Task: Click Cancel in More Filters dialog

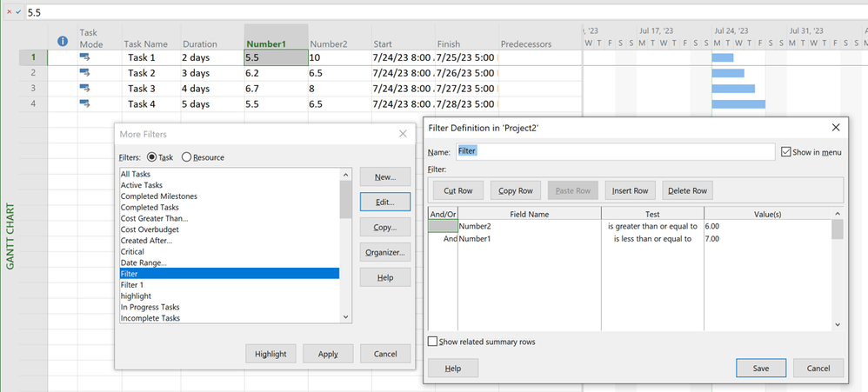Action: 385,354
